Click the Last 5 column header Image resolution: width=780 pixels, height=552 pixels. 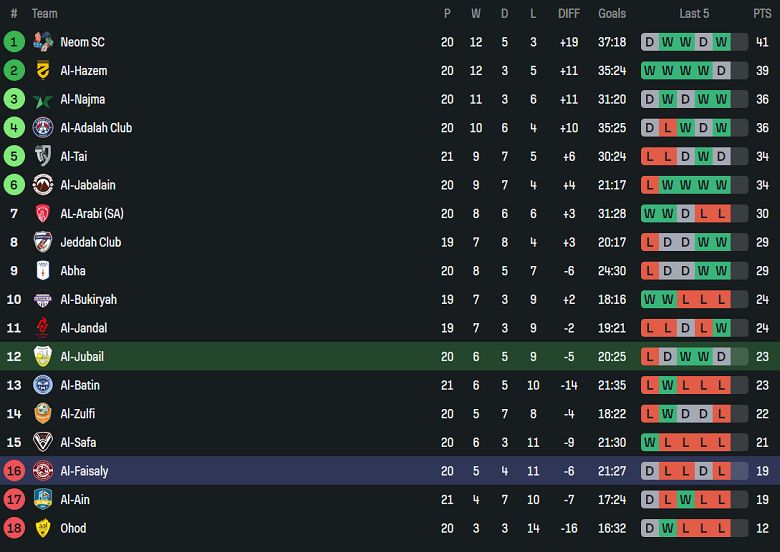(694, 13)
